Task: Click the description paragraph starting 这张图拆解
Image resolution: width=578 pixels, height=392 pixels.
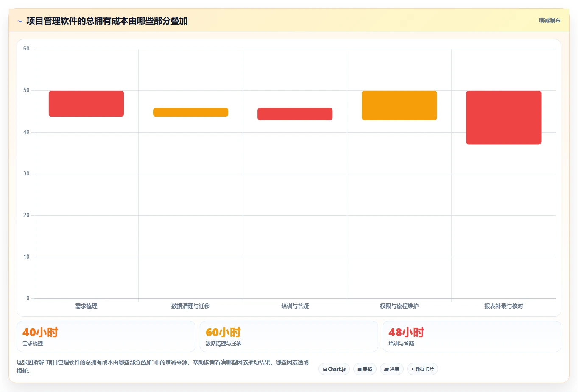Action: click(x=163, y=367)
